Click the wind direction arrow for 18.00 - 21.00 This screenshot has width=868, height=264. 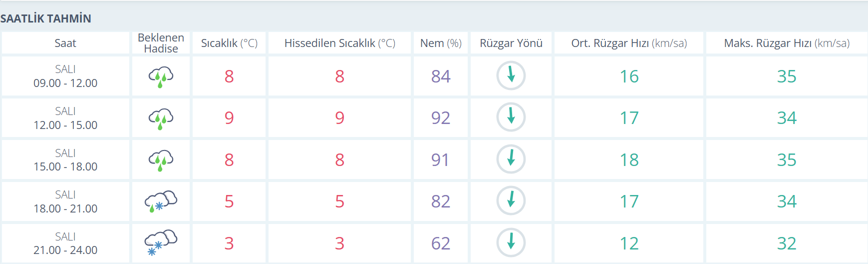pyautogui.click(x=511, y=201)
